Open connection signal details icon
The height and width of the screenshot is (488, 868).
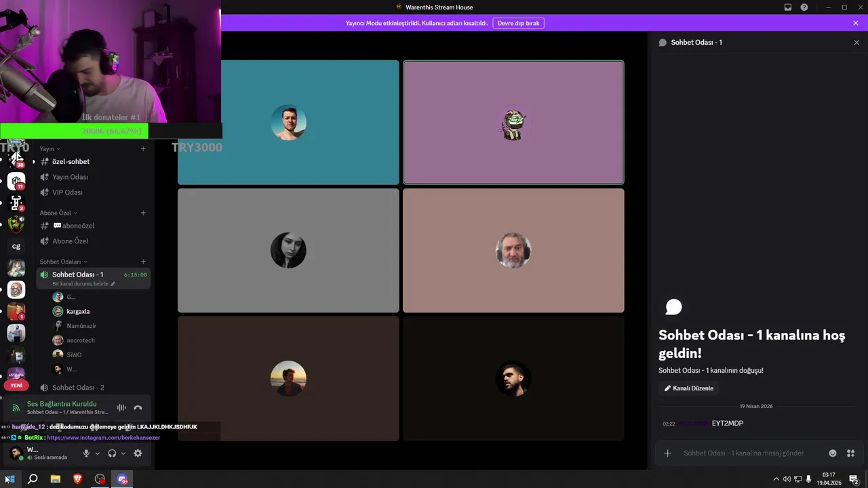click(16, 407)
